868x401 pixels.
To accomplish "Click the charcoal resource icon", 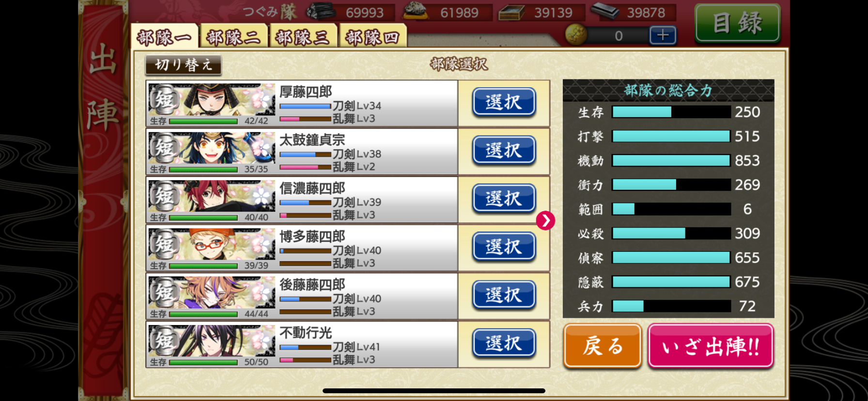I will pyautogui.click(x=320, y=11).
